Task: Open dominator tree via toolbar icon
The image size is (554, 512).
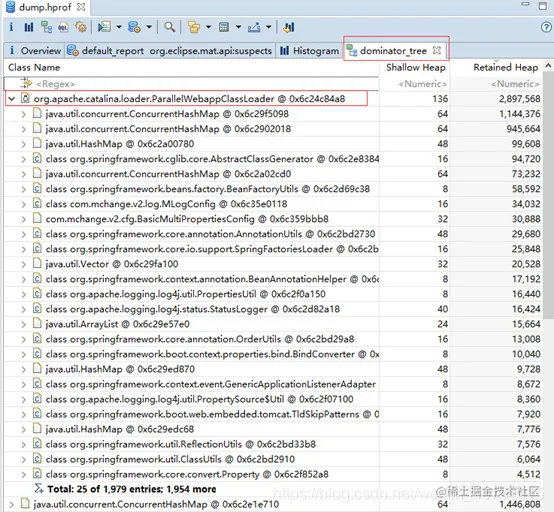Action: point(46,27)
